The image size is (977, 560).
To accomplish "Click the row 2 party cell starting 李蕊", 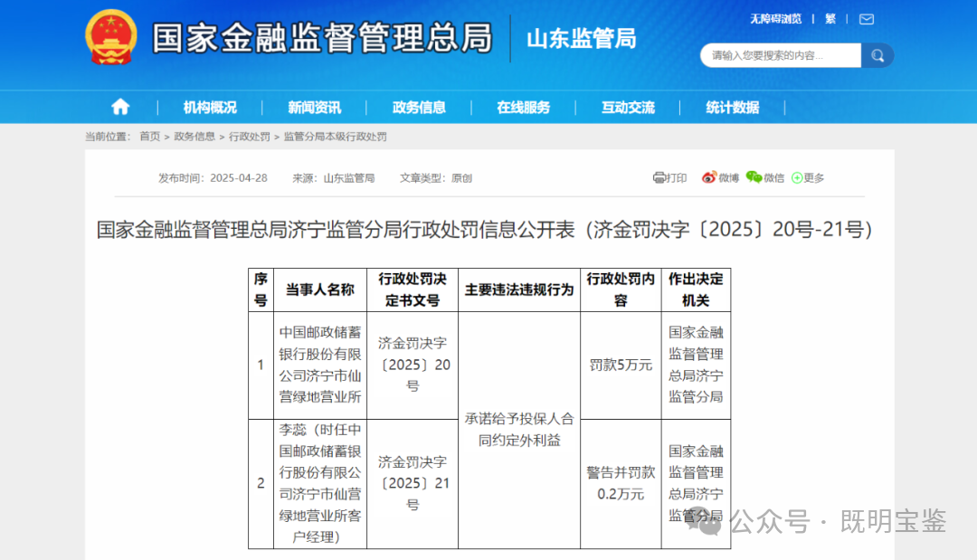I will (x=320, y=483).
